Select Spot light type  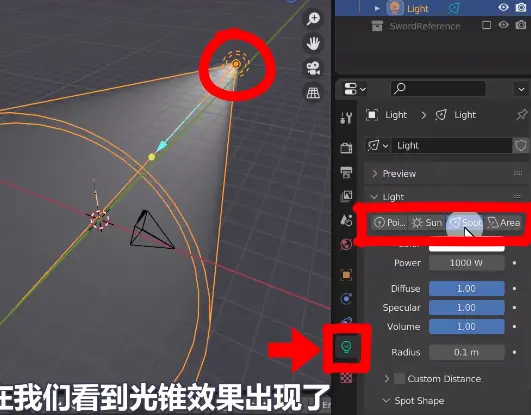465,223
